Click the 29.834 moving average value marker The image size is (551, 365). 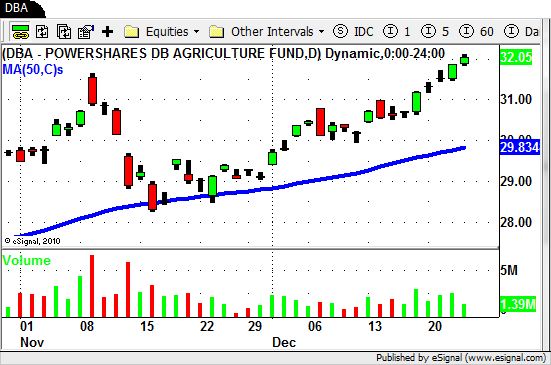click(519, 147)
